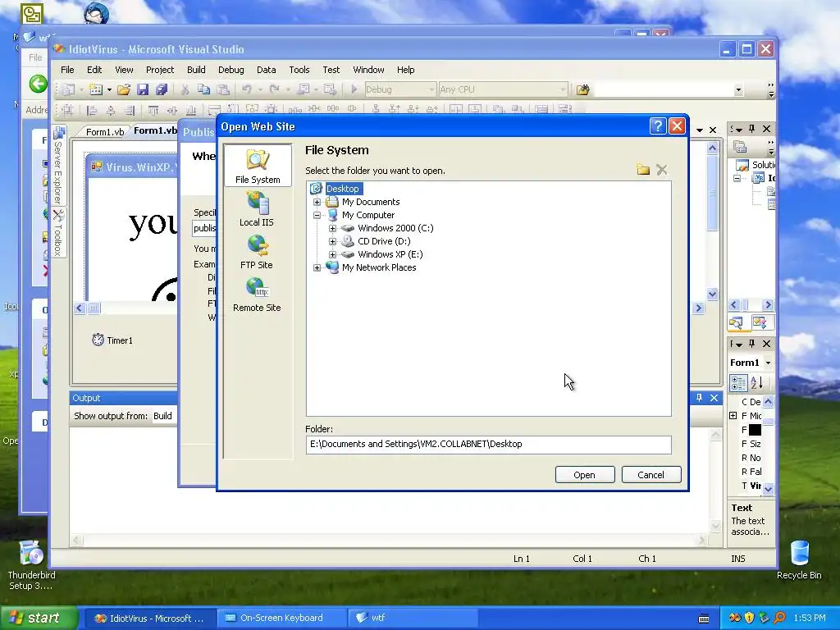This screenshot has width=840, height=630.
Task: Open the Toolbox side panel
Action: point(58,232)
